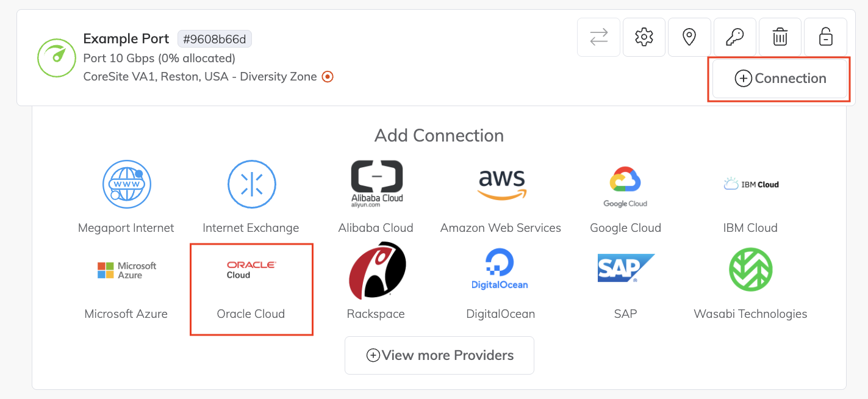
Task: Toggle the lock icon on Example Port
Action: [825, 37]
